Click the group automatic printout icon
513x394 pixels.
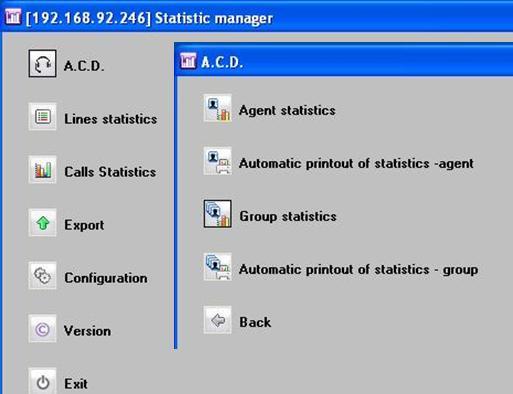pyautogui.click(x=218, y=267)
